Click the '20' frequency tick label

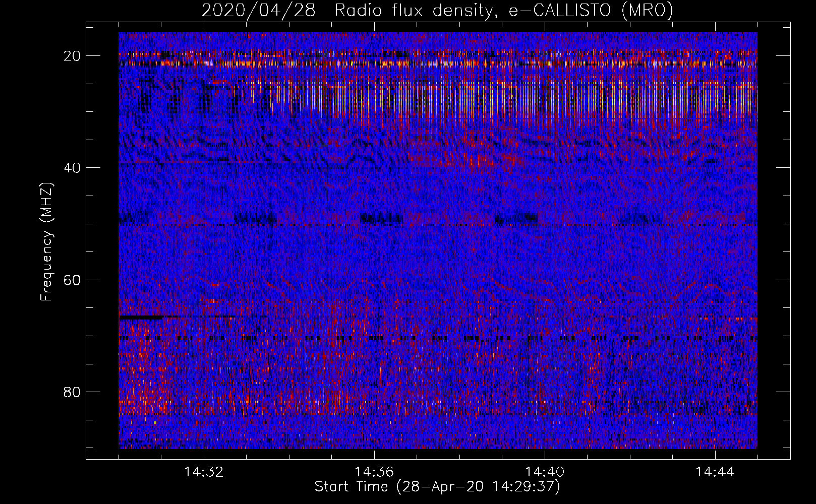click(73, 55)
